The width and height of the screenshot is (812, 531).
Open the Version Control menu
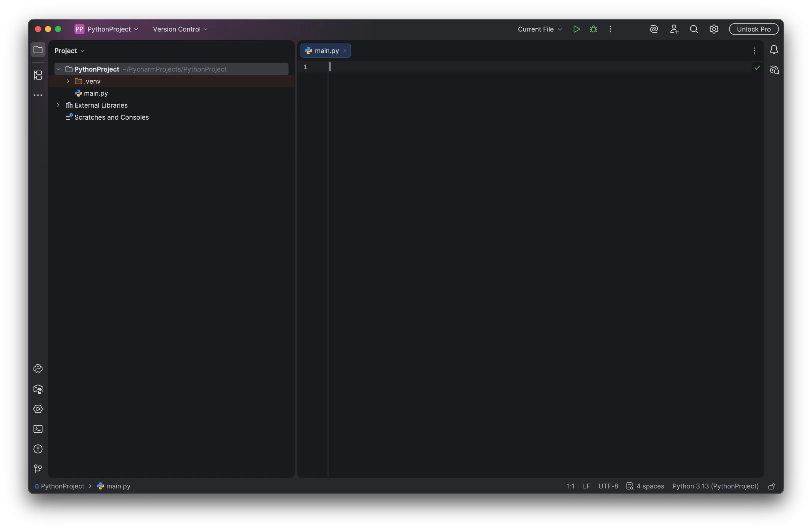click(180, 29)
